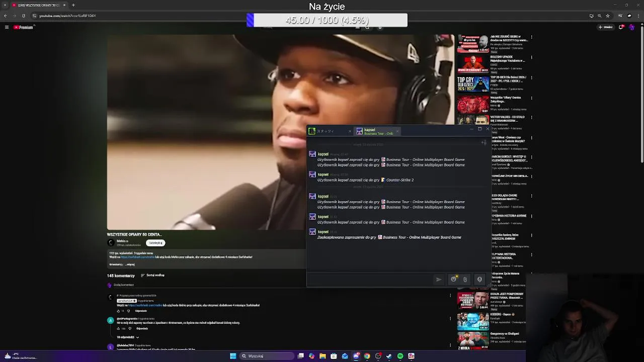Open the TOP GRY dla dzieci thumbnail

pos(472,84)
